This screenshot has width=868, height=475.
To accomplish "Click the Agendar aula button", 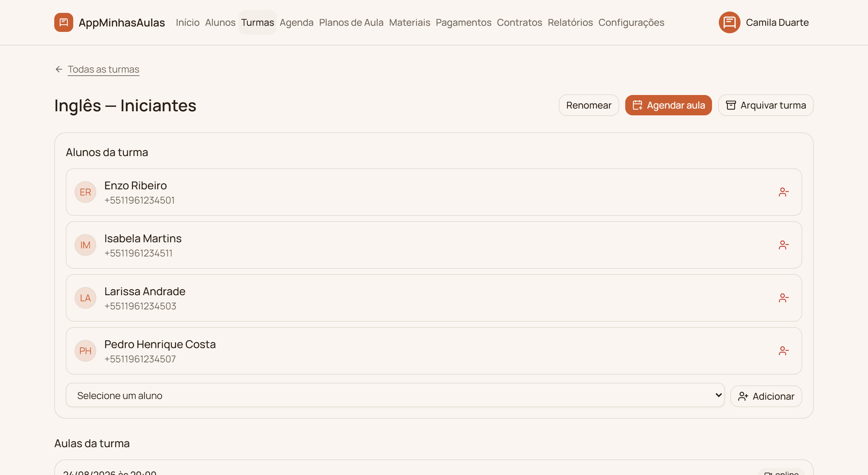I will [x=669, y=105].
